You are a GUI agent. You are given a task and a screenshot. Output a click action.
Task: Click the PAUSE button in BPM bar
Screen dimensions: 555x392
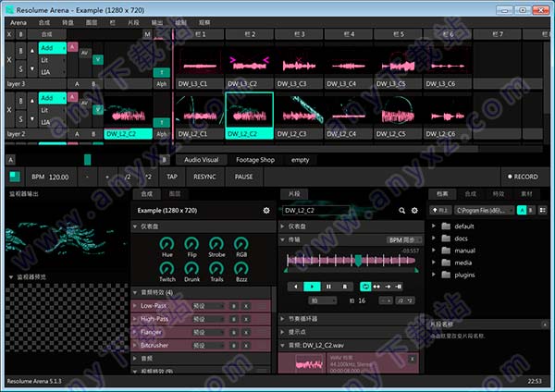pos(244,177)
